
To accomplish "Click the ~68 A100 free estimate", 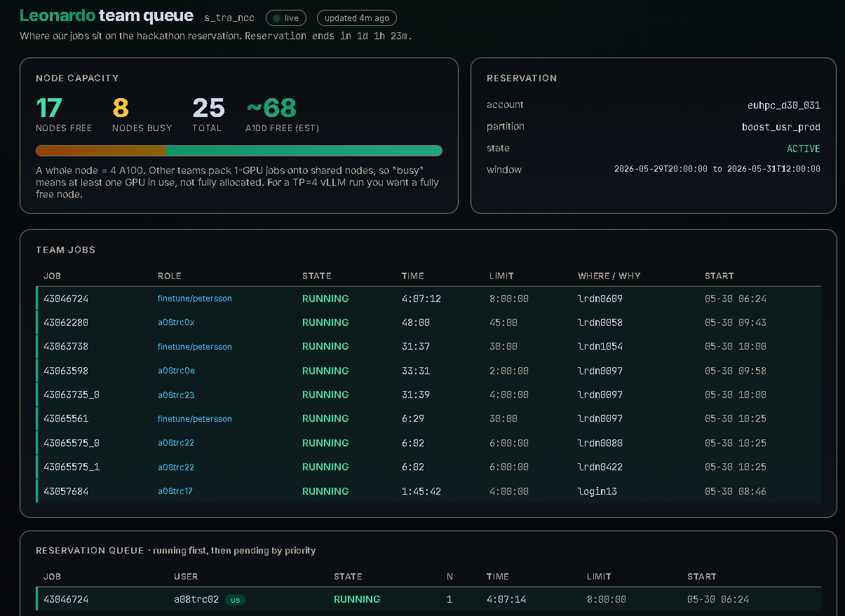I will 271,108.
